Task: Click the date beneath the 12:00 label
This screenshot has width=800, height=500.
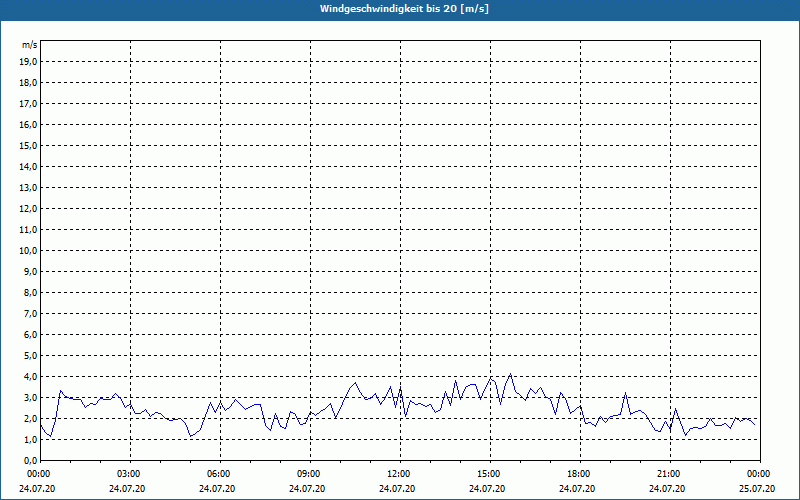Action: (x=398, y=489)
